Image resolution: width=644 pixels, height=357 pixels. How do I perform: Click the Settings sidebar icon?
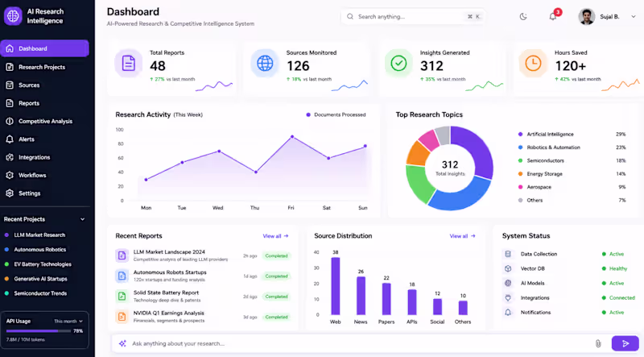(10, 193)
